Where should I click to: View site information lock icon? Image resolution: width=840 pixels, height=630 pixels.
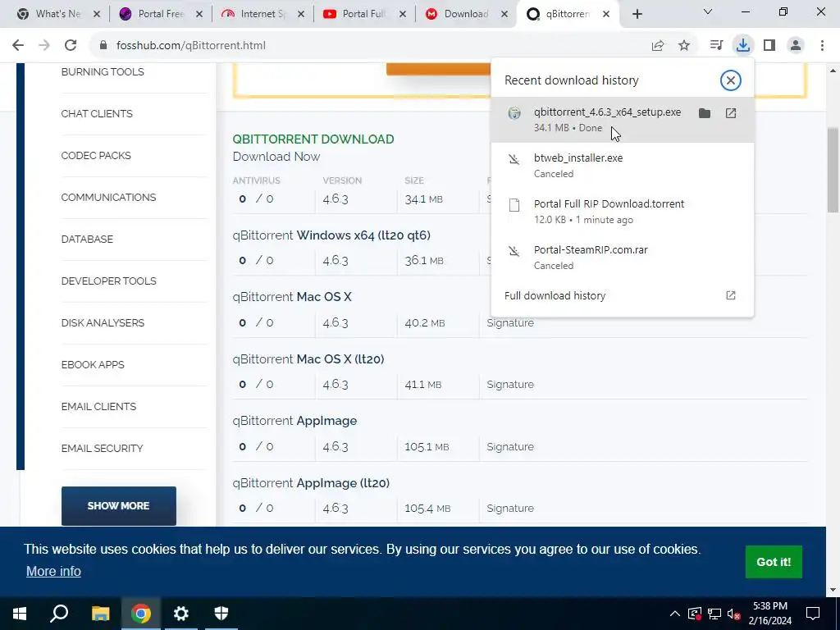(x=103, y=46)
